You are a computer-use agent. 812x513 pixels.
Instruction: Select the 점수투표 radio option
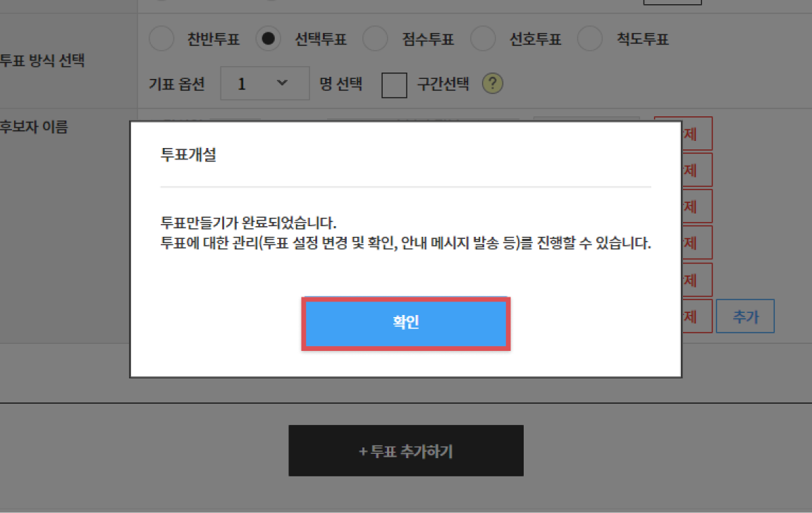(x=375, y=39)
